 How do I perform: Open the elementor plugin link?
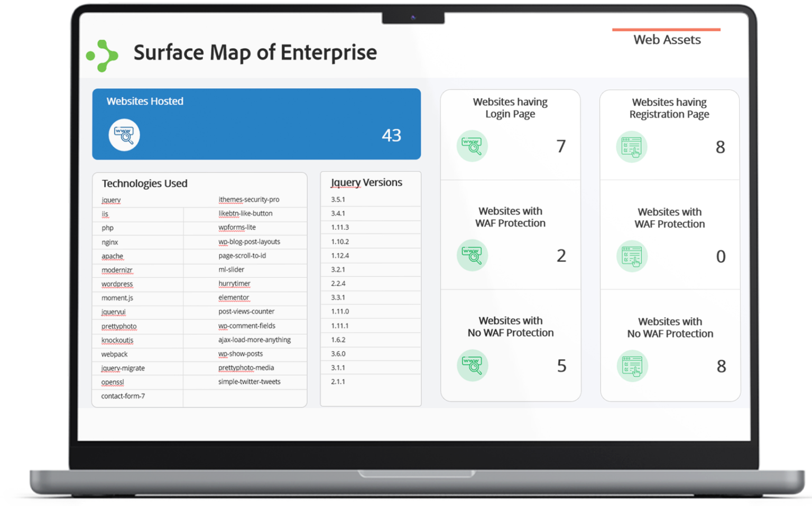[x=234, y=297]
